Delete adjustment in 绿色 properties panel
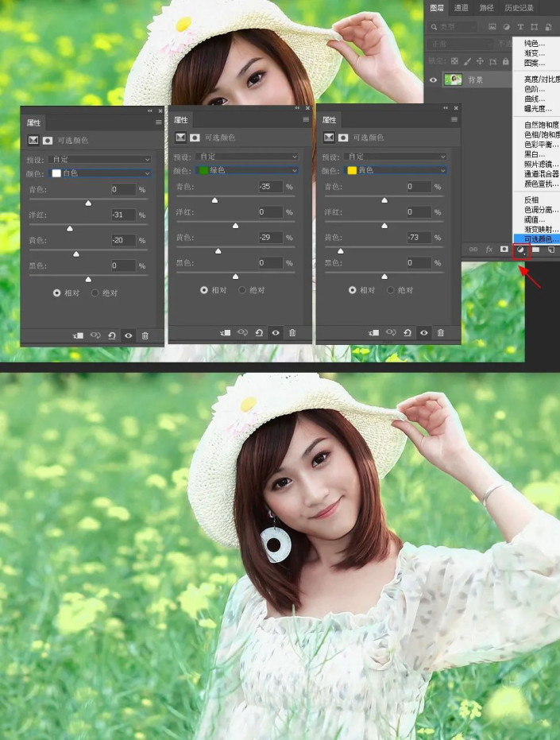 pos(292,333)
